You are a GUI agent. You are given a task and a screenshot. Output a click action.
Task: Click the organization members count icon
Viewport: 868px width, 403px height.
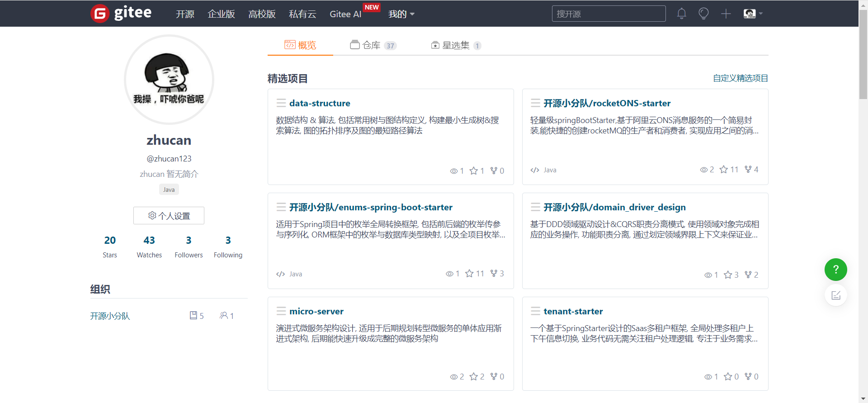(224, 315)
